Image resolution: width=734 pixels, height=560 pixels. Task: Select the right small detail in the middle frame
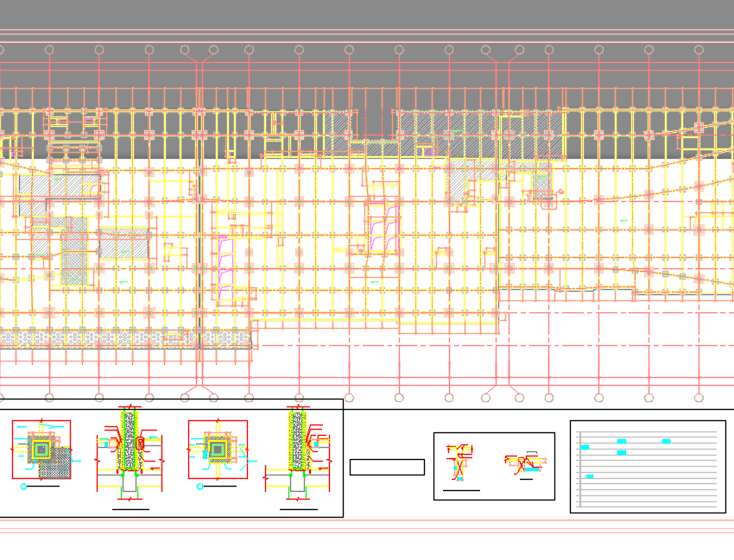click(x=523, y=463)
